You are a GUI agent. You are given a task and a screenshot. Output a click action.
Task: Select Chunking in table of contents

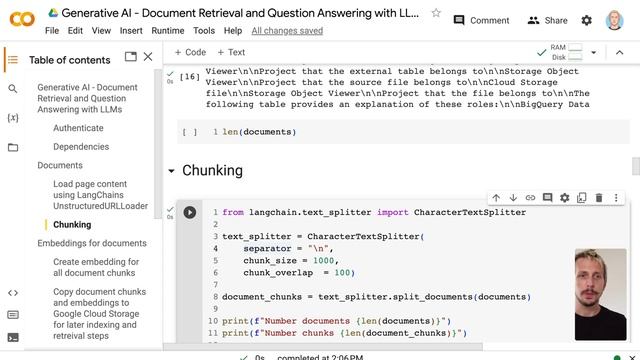click(72, 224)
